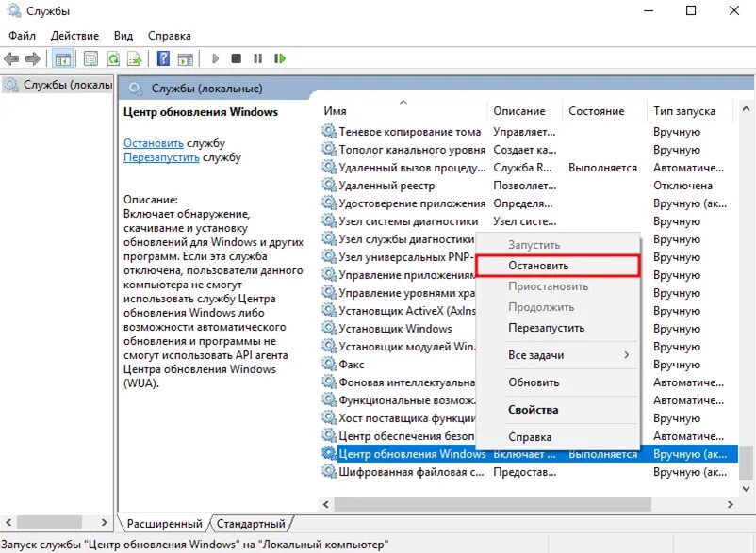
Task: Click left tree pane scroll-right arrow
Action: pyautogui.click(x=104, y=522)
